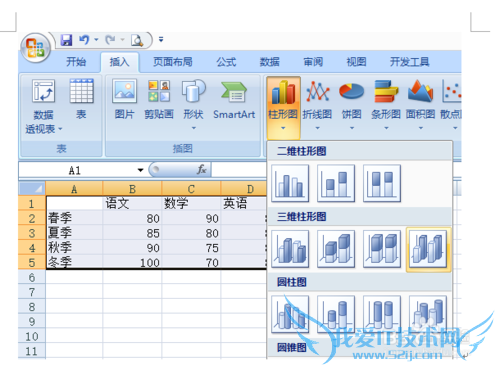Open the 条形图 bar chart menu
The image size is (500, 370).
point(386,105)
